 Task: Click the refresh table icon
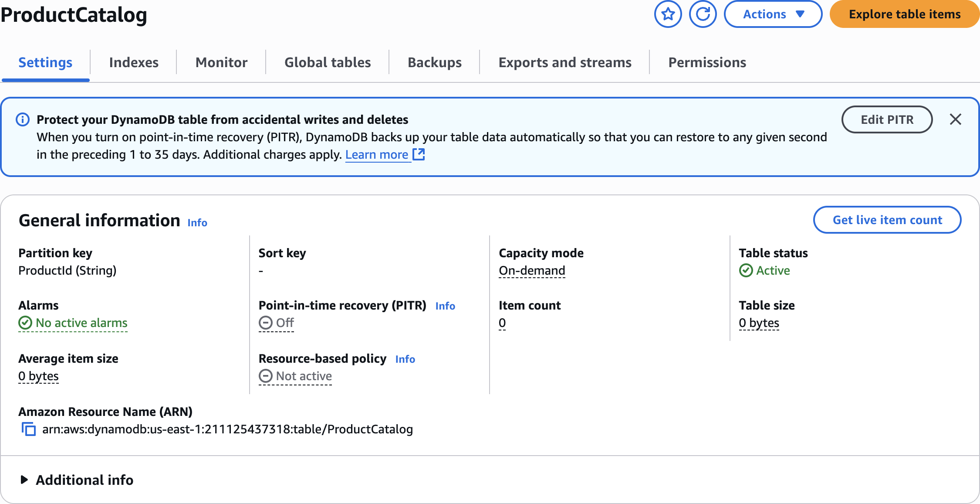coord(703,14)
